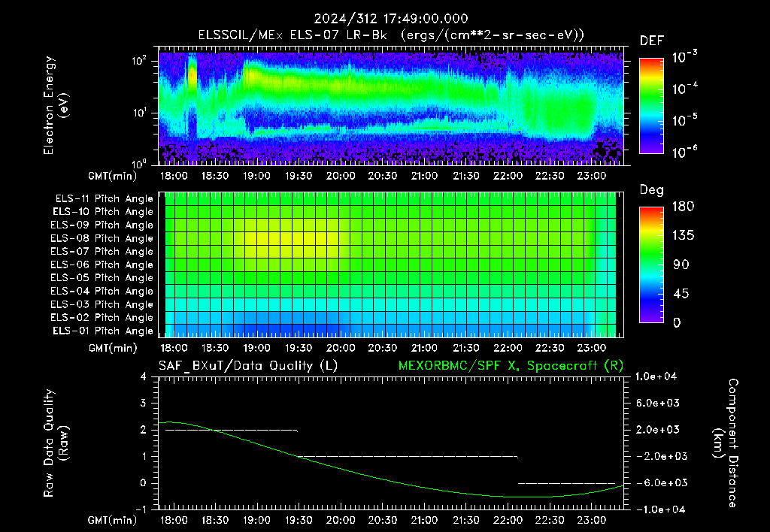Viewport: 770px width, 532px height.
Task: Click GMT(min) label under the pitch angle panel
Action: point(113,349)
